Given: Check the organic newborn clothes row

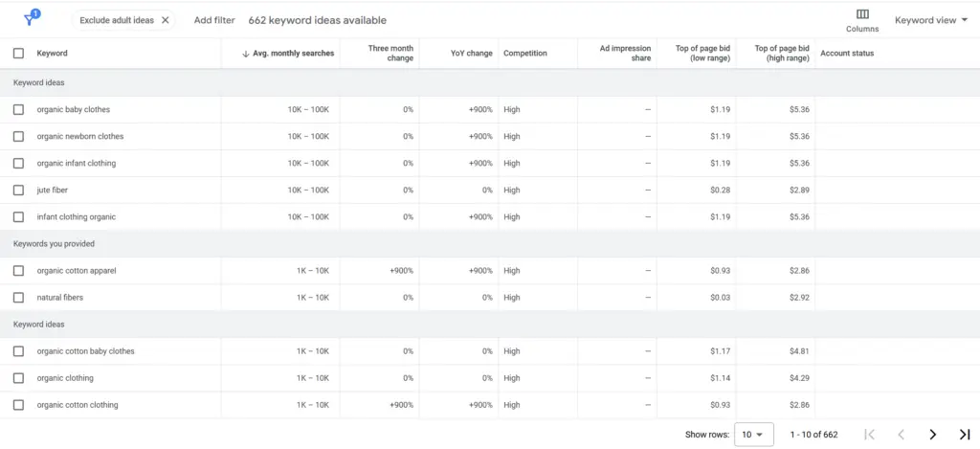Looking at the screenshot, I should coord(19,136).
